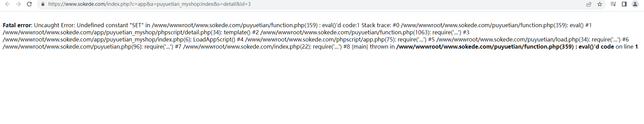644x124 pixels.
Task: Click the forward navigation arrow
Action: (18, 4)
